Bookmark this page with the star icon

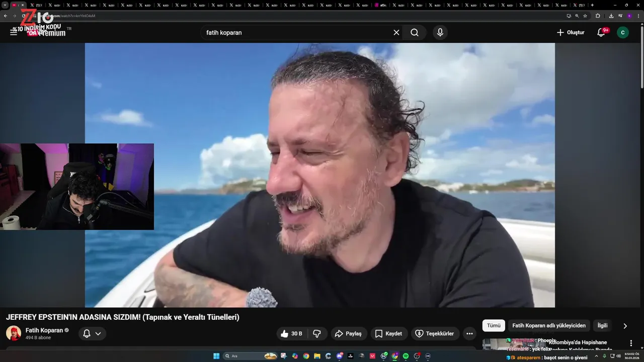[x=585, y=16]
